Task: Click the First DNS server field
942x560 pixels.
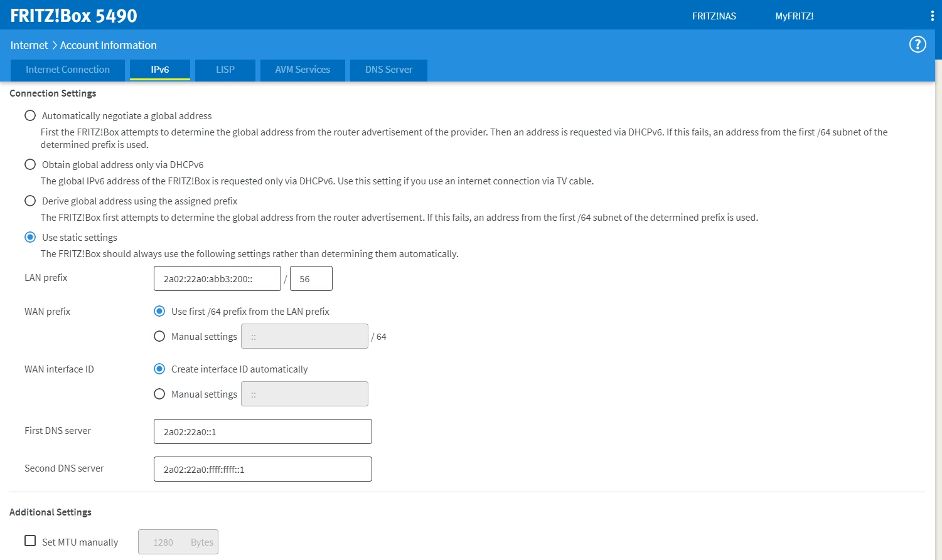Action: tap(263, 431)
